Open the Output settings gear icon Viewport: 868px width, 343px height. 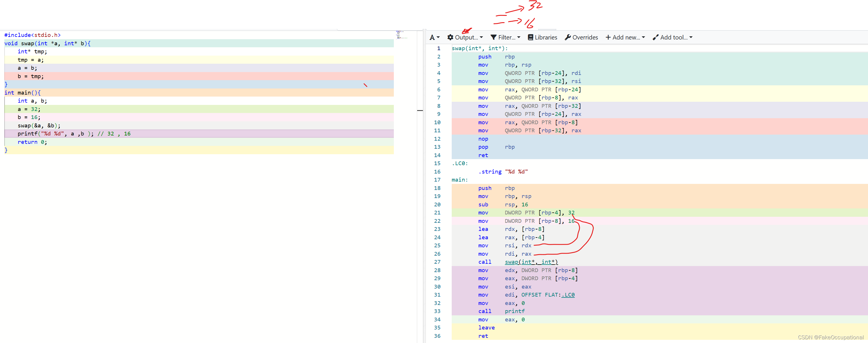451,37
